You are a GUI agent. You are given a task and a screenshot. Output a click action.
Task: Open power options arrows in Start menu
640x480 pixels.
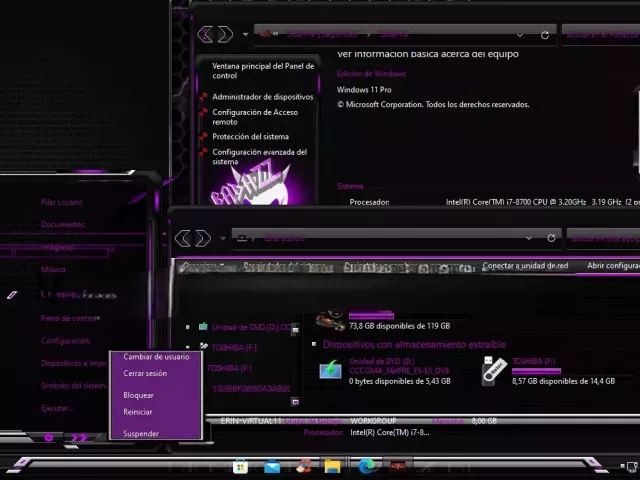[x=79, y=438]
